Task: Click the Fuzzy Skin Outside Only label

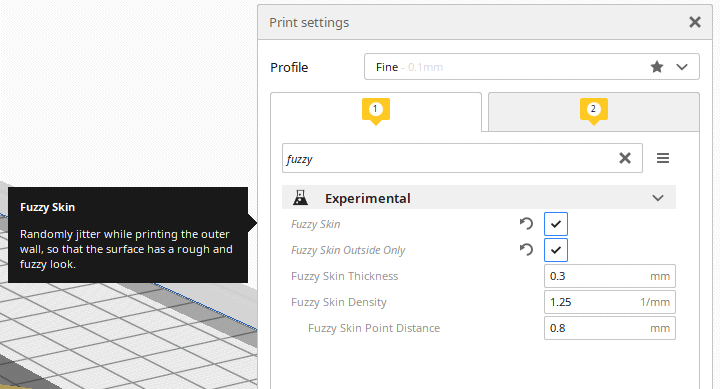Action: [348, 250]
